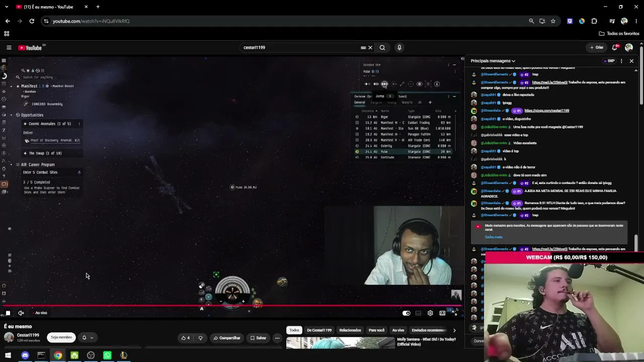Viewport: 644px width, 362px height.
Task: Open the Chrome extensions puzzle icon
Action: tap(594, 21)
